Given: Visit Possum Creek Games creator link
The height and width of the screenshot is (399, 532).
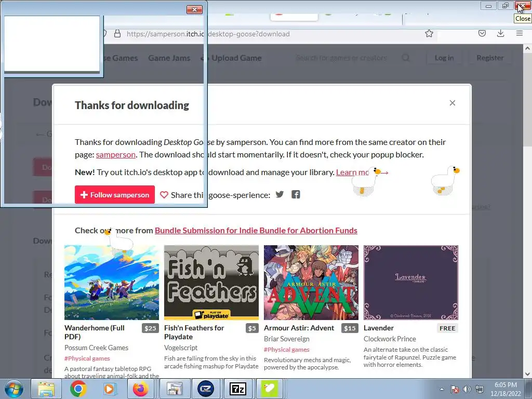Looking at the screenshot, I should [96, 348].
